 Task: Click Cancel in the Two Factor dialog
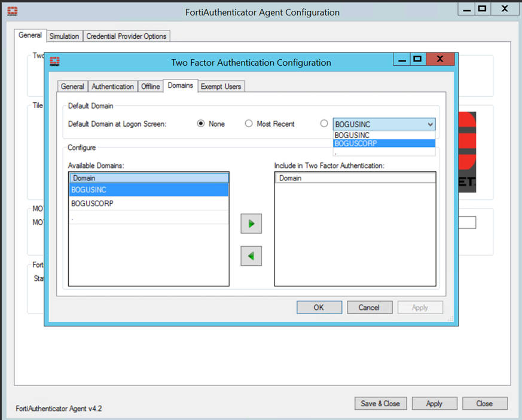coord(370,307)
